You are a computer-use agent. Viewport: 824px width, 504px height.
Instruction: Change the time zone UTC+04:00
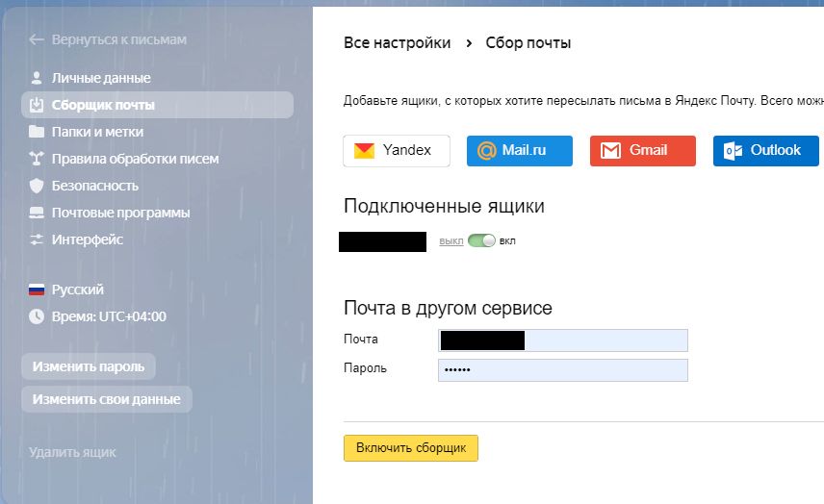[x=109, y=316]
